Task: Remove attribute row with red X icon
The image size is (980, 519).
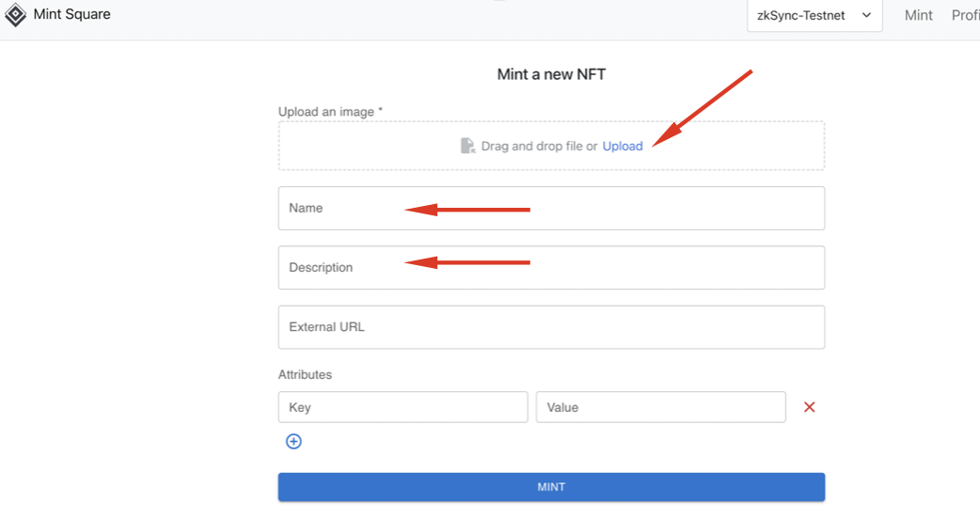Action: pos(809,407)
